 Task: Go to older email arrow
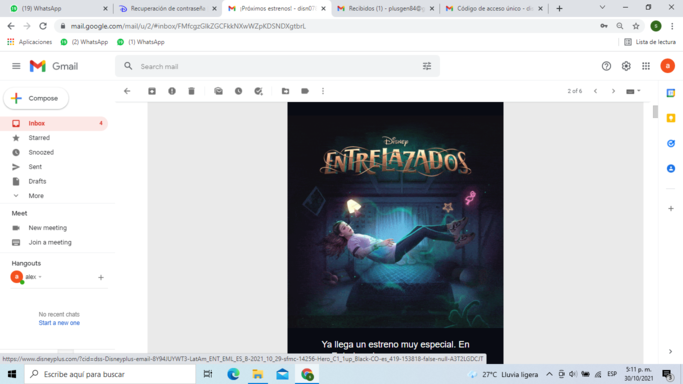click(x=613, y=91)
